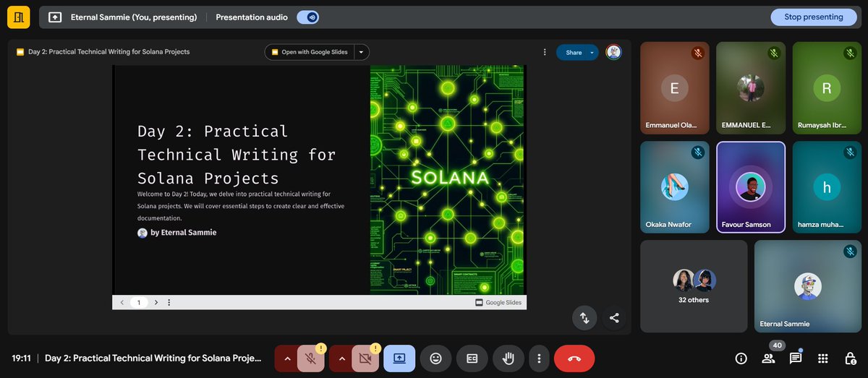Click muted mic icon on Eternal Sammie tile
Screen dimensions: 868x378
click(850, 252)
